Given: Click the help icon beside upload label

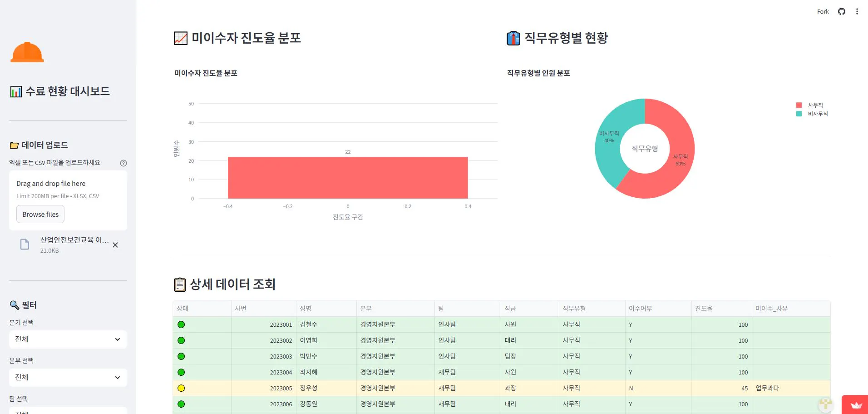Looking at the screenshot, I should point(123,163).
